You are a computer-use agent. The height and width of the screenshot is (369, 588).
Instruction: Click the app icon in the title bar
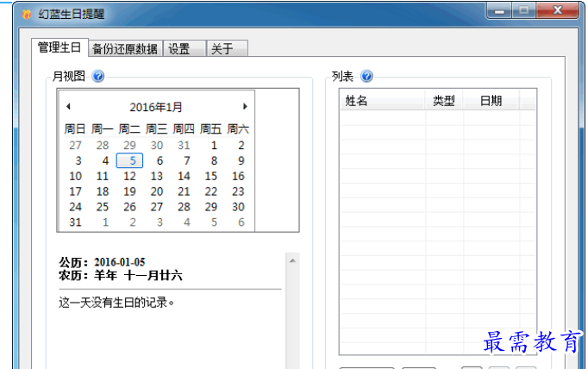pos(27,15)
